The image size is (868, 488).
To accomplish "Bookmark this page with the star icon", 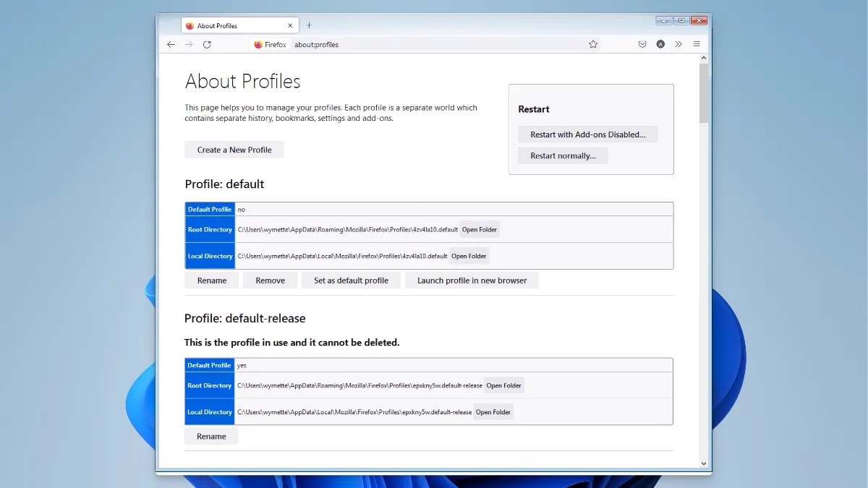I will tap(593, 44).
